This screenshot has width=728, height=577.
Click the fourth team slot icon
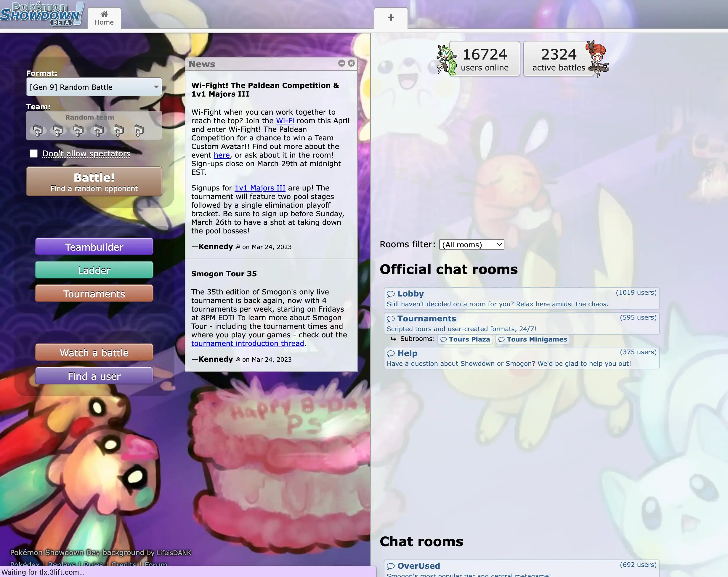[x=98, y=130]
